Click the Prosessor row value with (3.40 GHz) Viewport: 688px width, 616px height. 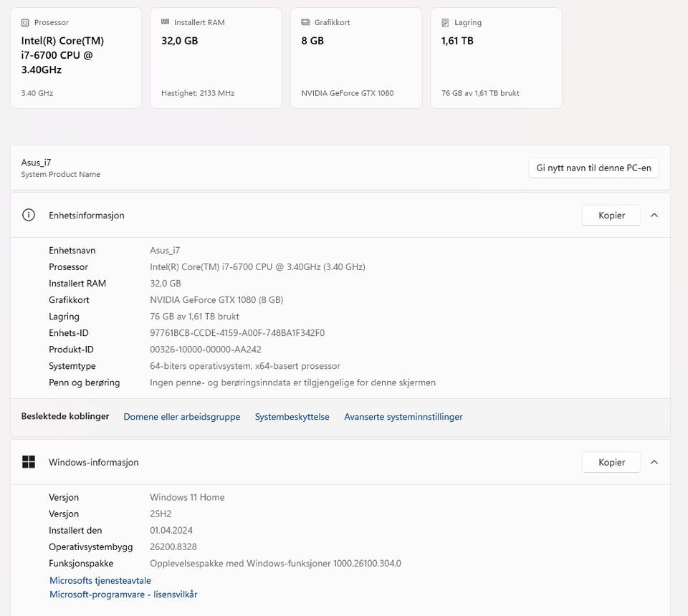coord(257,267)
